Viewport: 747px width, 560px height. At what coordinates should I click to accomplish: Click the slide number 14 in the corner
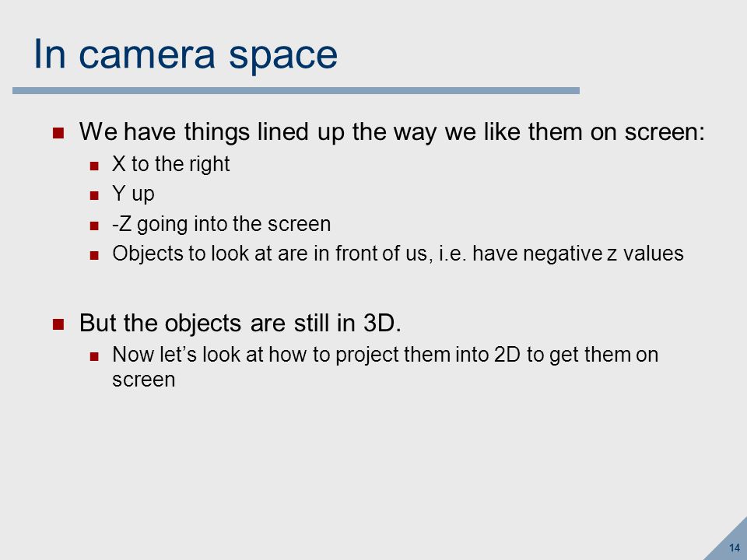(x=734, y=548)
